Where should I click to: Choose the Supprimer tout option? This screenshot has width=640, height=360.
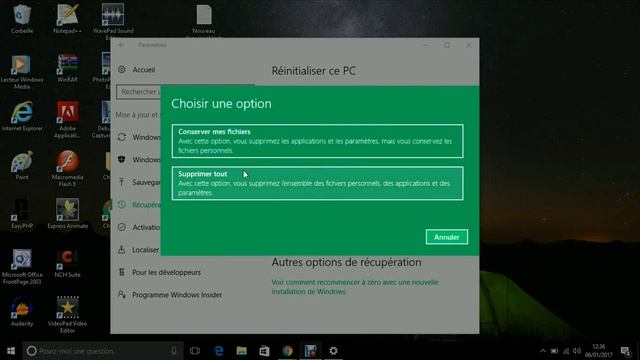click(318, 183)
